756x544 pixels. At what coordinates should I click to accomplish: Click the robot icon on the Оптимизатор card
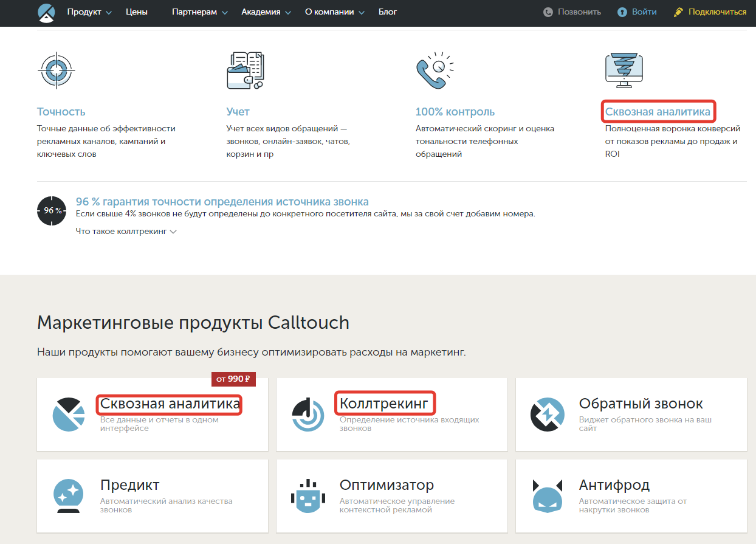pyautogui.click(x=308, y=496)
